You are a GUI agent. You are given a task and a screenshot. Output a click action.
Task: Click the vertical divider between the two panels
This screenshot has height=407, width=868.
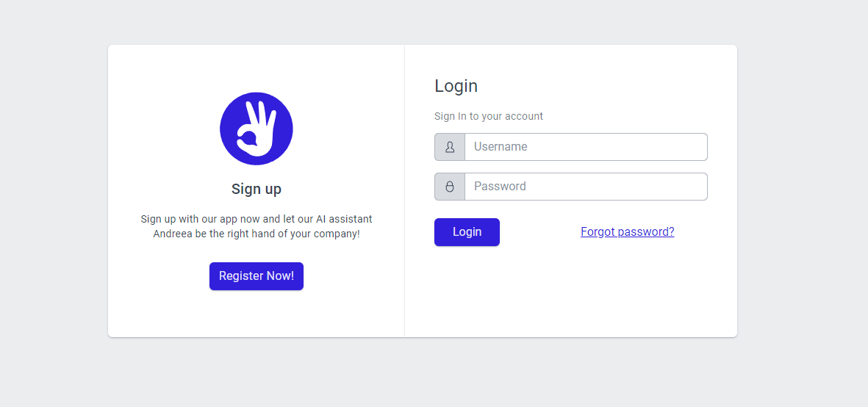click(x=405, y=191)
